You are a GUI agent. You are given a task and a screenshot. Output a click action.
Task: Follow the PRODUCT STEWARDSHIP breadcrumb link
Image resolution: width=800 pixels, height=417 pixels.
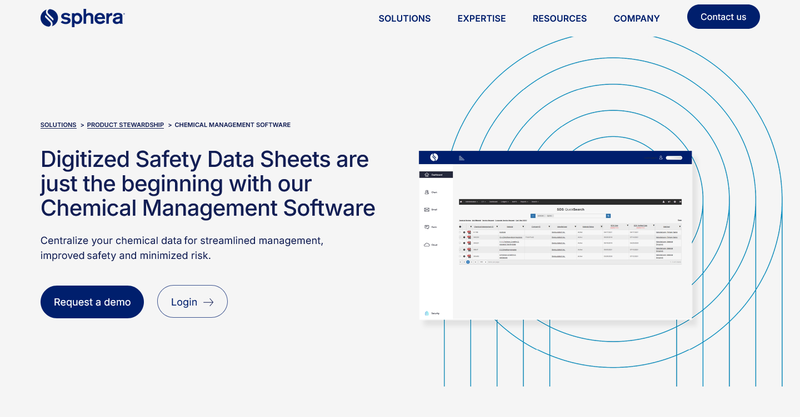tap(126, 125)
